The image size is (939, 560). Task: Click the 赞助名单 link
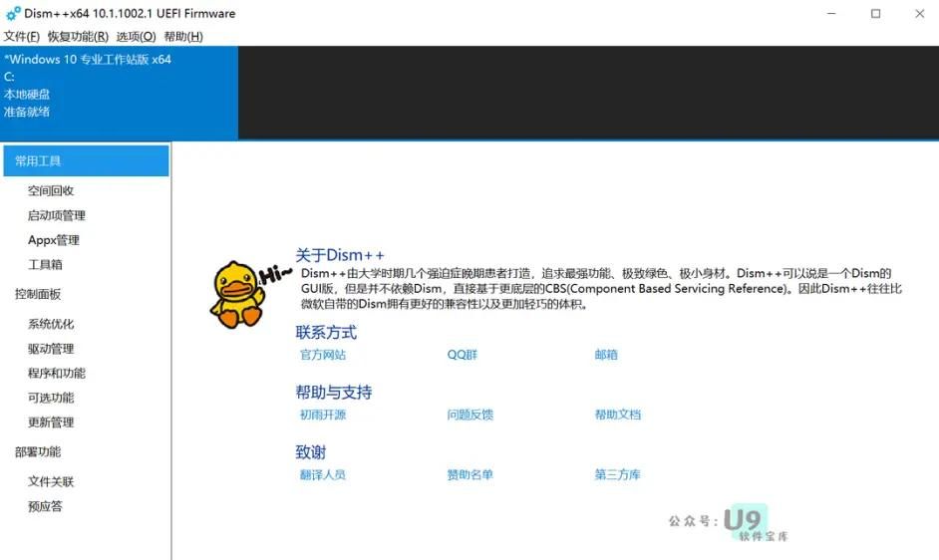pyautogui.click(x=470, y=475)
